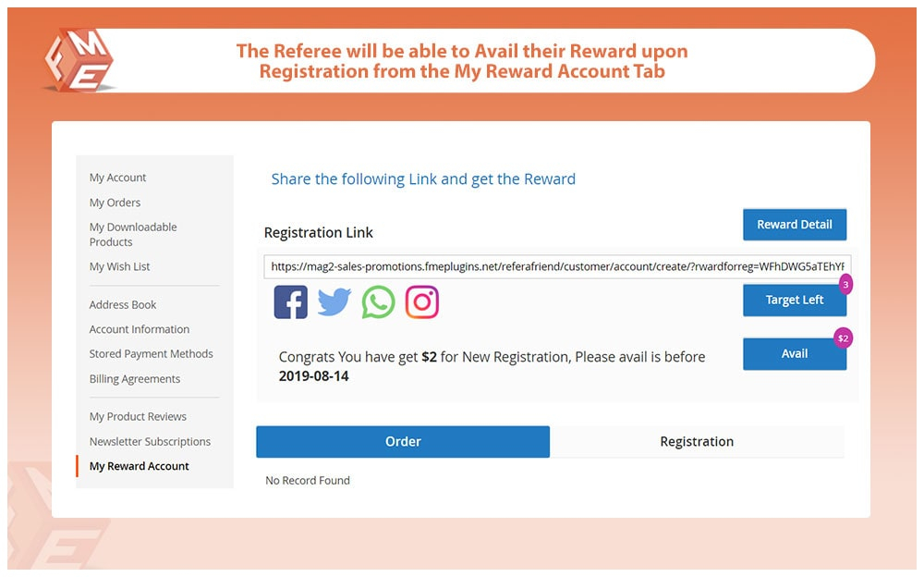Open Stored Payment Methods
This screenshot has height=577, width=924.
pos(152,354)
